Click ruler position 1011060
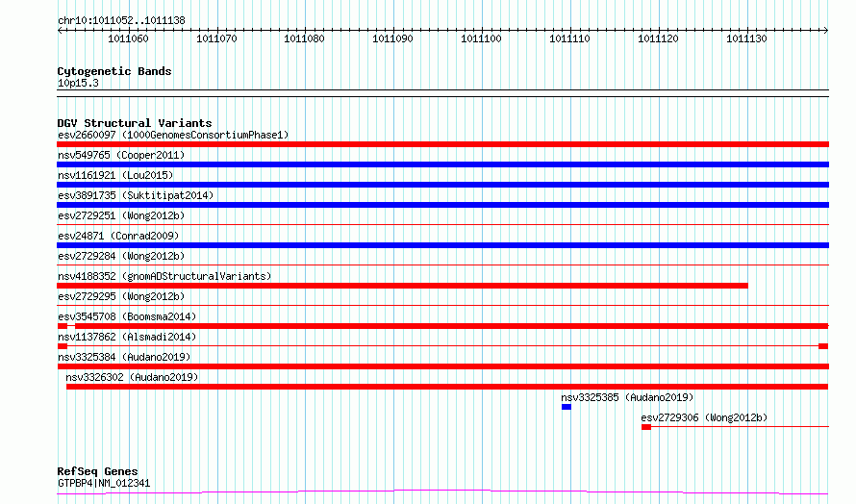 128,38
